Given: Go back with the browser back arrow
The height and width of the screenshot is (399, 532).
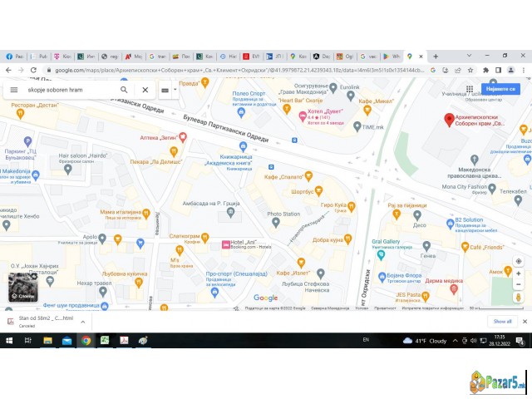Looking at the screenshot, I should click(x=8, y=70).
